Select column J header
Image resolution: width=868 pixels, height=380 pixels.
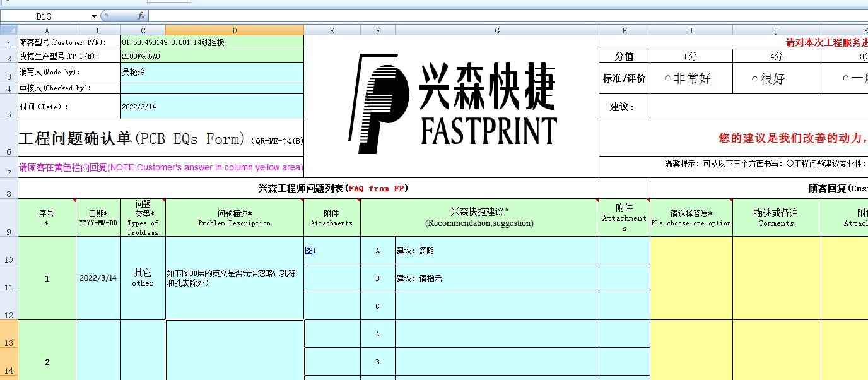(x=777, y=30)
